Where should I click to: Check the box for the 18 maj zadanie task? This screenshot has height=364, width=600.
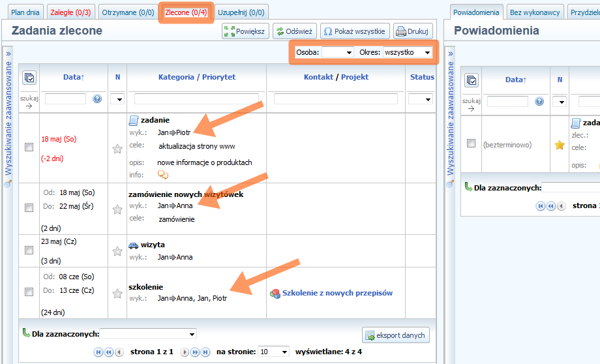click(29, 148)
